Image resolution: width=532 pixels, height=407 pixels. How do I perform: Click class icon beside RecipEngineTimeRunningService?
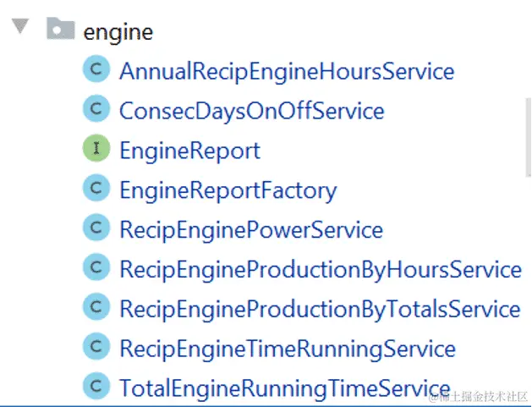pyautogui.click(x=96, y=347)
